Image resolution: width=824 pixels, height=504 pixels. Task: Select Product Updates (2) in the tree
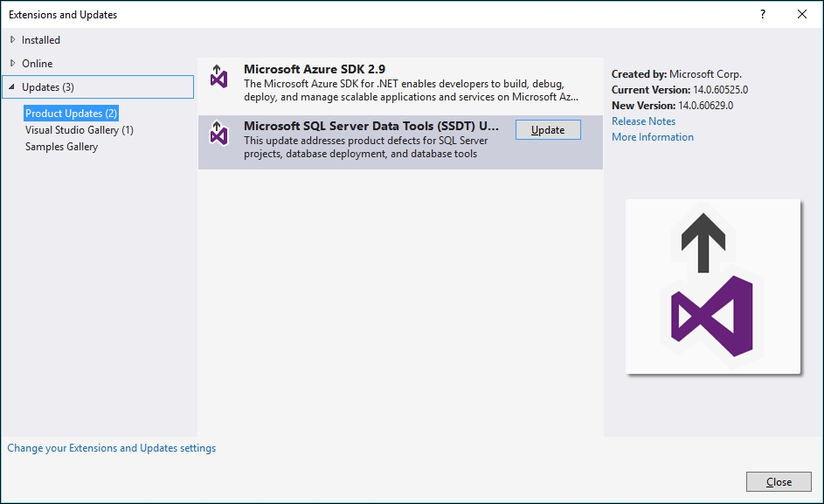point(71,114)
